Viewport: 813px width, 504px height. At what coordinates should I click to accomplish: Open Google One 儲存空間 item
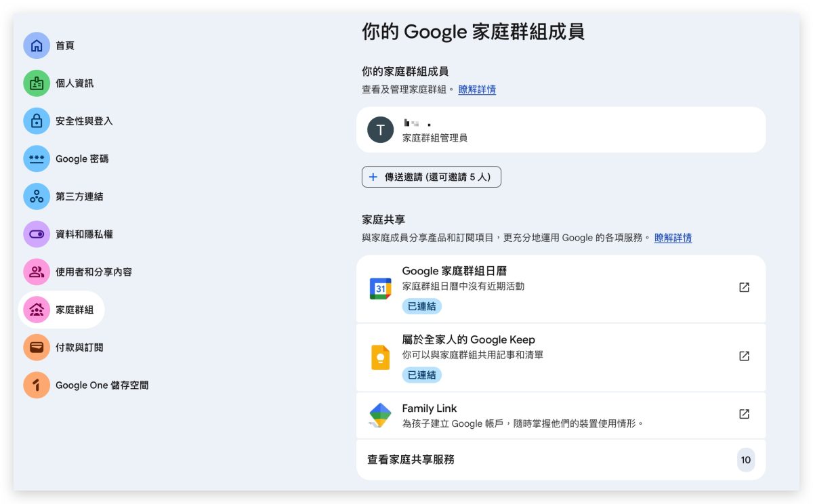102,385
